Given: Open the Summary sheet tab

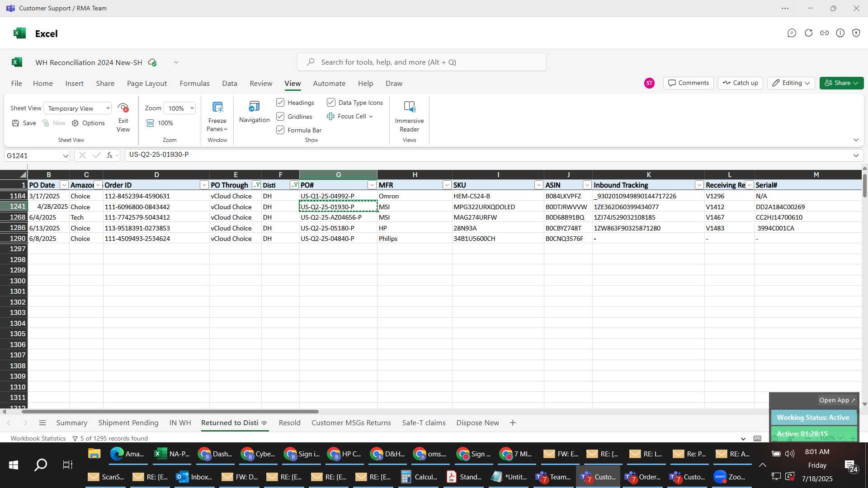Looking at the screenshot, I should tap(72, 423).
